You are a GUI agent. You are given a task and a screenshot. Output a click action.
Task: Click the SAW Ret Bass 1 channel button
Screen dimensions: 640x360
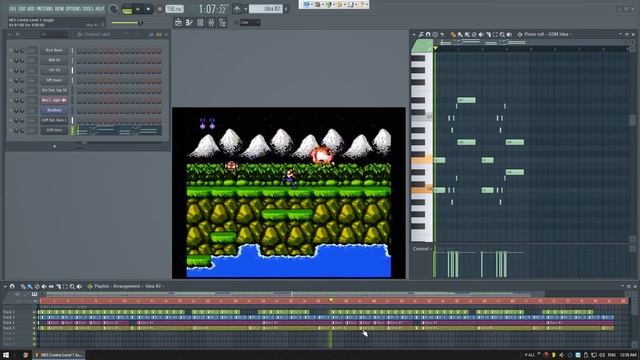click(54, 120)
